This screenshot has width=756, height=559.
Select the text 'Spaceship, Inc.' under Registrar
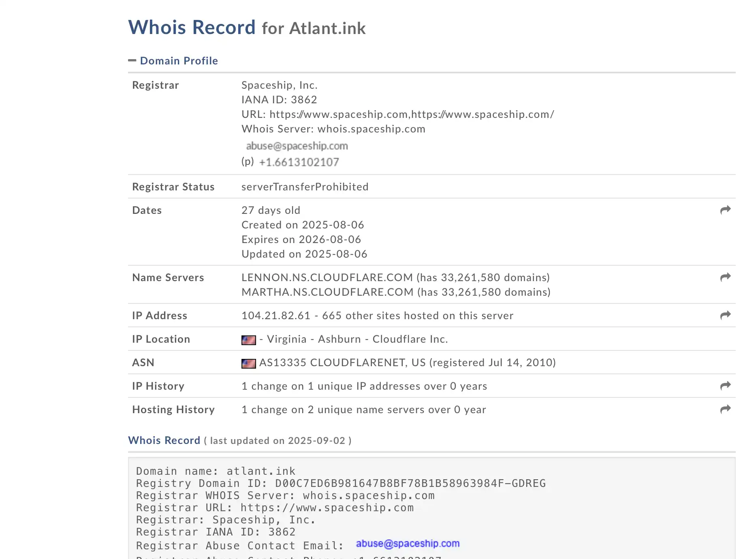click(x=280, y=85)
